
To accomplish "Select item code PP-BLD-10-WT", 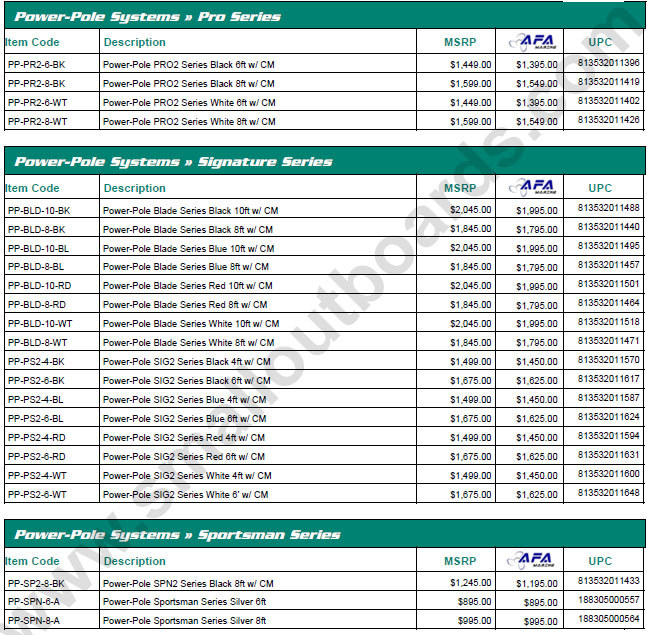I will [40, 324].
